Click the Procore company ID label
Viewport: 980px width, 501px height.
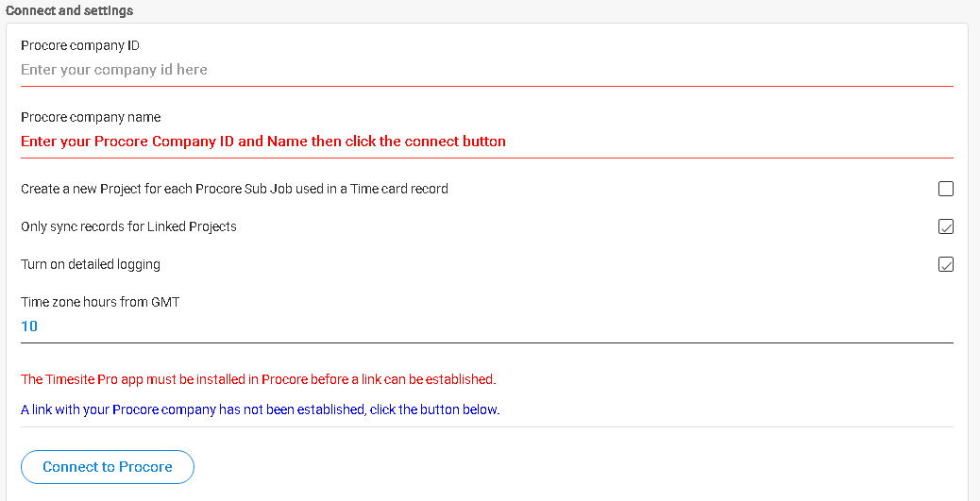click(x=80, y=45)
